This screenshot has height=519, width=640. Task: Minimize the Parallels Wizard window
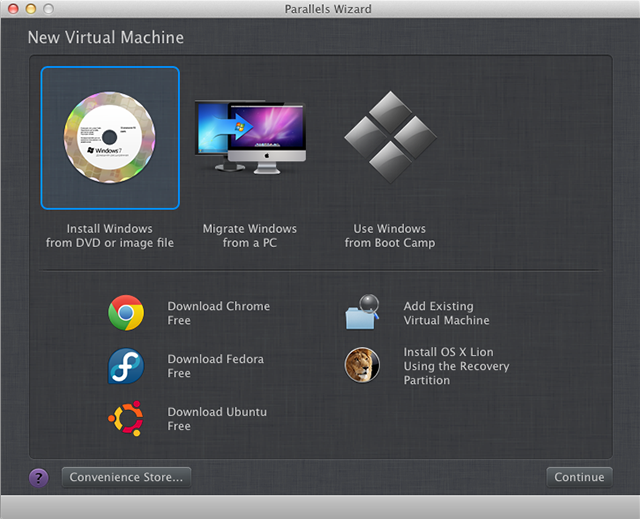click(31, 9)
